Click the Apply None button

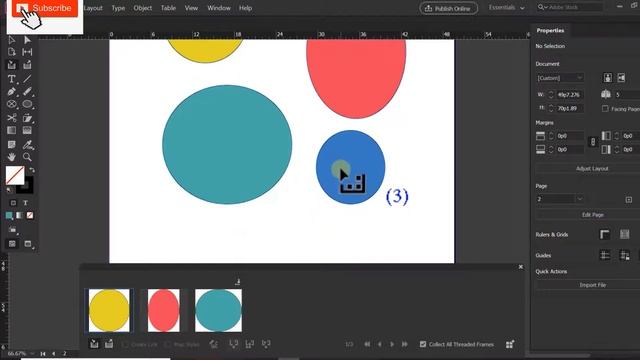tap(30, 216)
